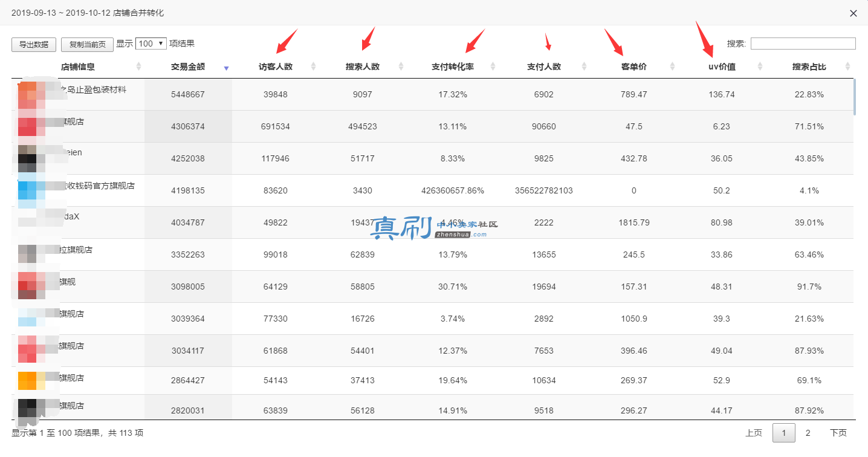
Task: Click the 交易金额 column header text
Action: pyautogui.click(x=188, y=66)
